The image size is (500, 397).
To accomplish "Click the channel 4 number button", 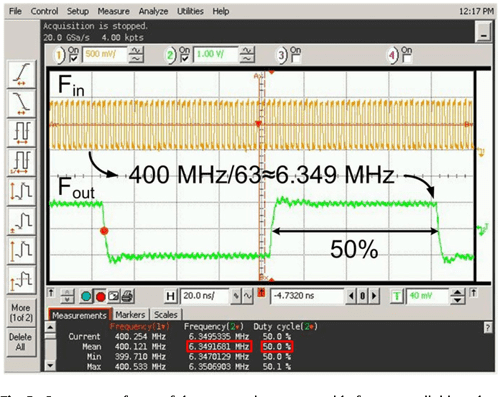I will point(392,55).
